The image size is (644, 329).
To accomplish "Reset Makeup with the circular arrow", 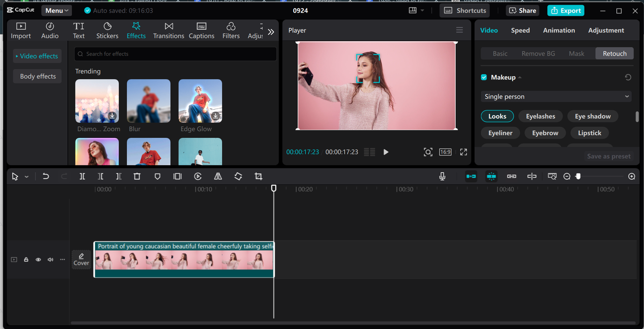I will pyautogui.click(x=628, y=77).
